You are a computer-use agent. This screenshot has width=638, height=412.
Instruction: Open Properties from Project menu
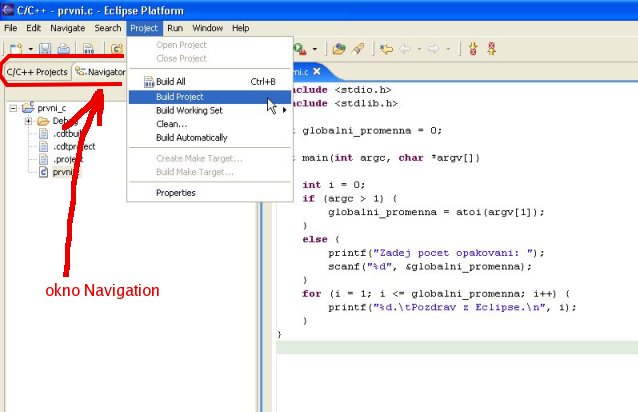pos(210,193)
